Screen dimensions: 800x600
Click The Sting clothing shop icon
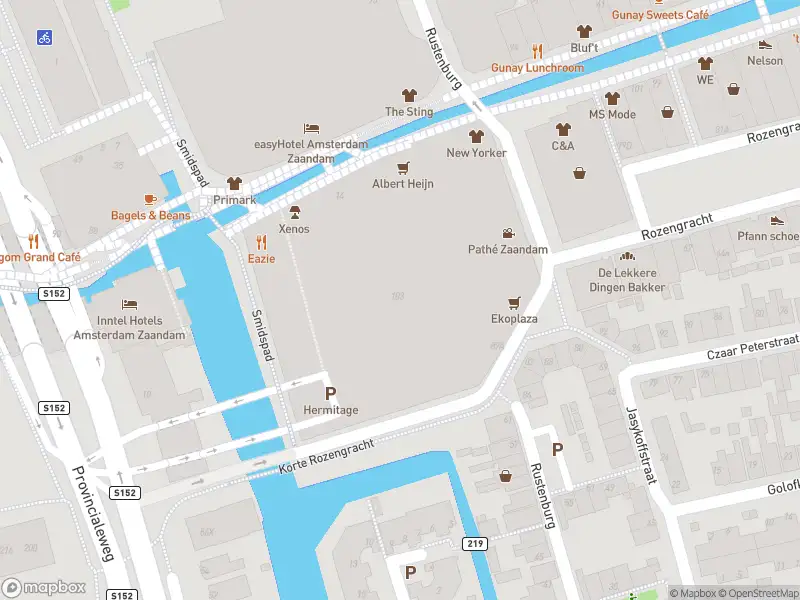[409, 95]
